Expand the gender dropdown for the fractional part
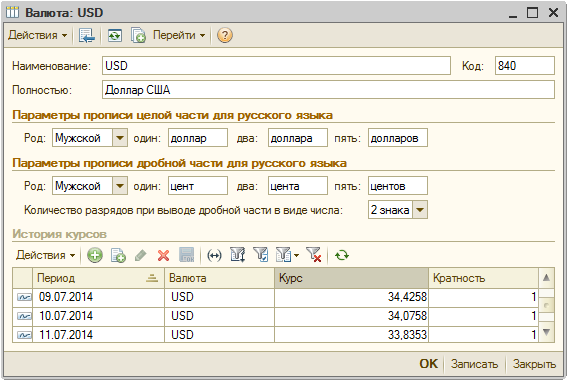The image size is (567, 380). pos(120,186)
